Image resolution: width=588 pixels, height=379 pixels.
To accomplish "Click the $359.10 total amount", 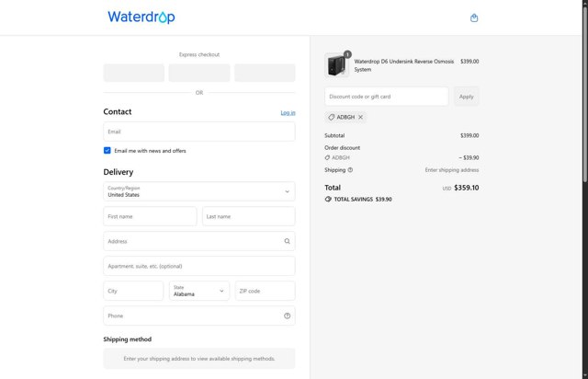I will (467, 188).
